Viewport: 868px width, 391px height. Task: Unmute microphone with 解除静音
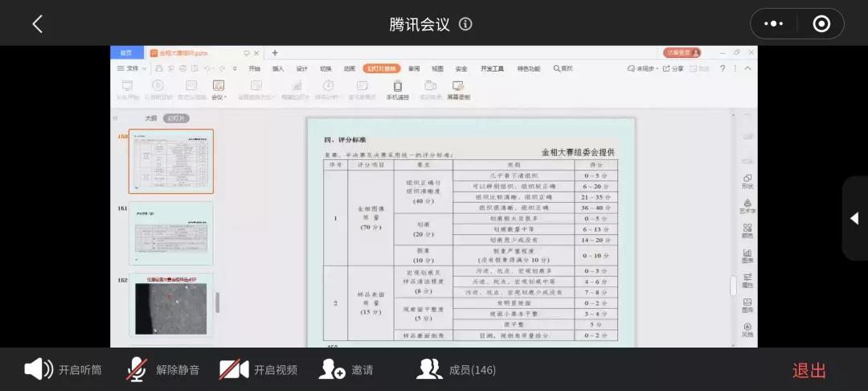click(162, 370)
